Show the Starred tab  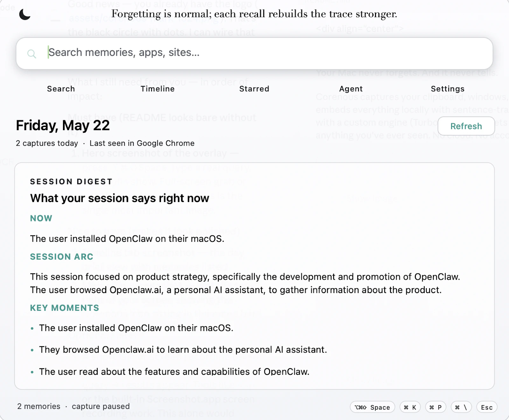[x=254, y=89]
